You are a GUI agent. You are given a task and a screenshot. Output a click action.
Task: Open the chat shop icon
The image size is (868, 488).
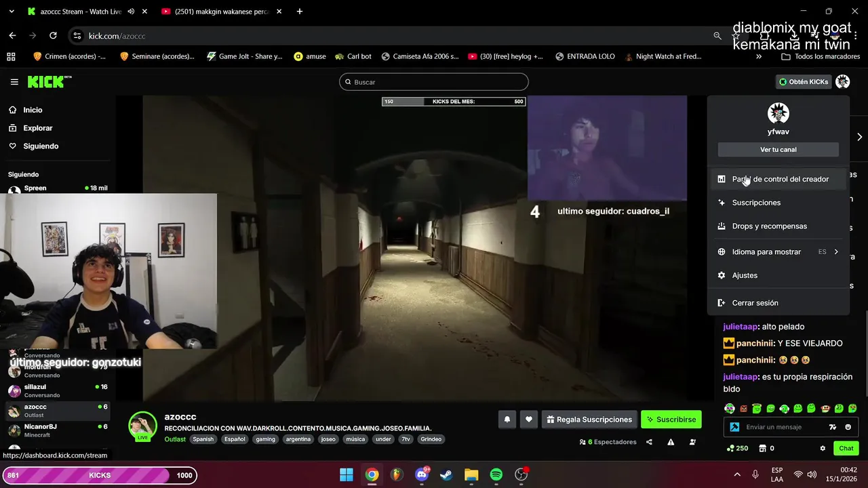pos(762,448)
